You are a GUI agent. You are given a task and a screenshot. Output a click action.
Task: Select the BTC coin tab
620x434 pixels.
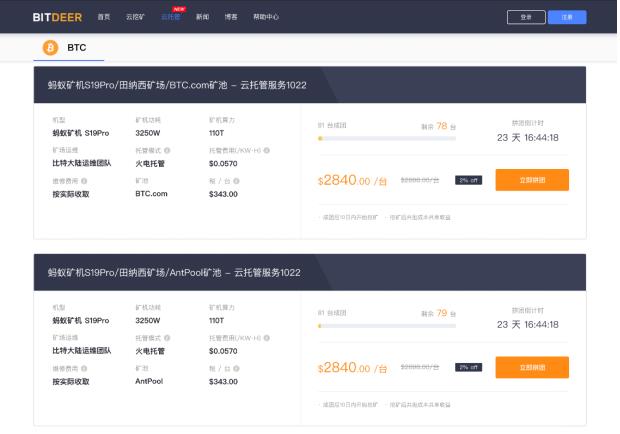tap(69, 48)
